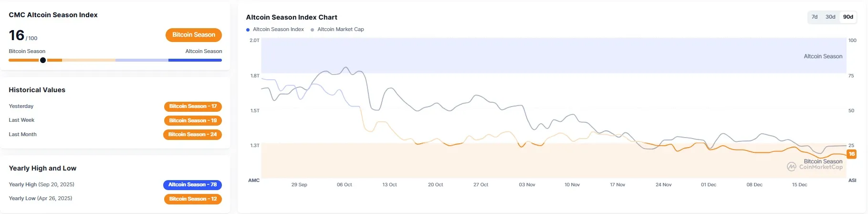This screenshot has height=214, width=868.
Task: Select the 90d chart range
Action: [848, 17]
